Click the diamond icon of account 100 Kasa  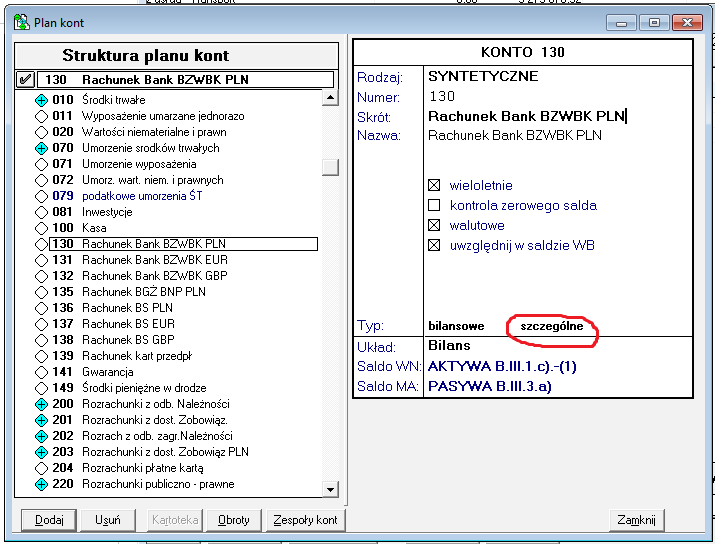[41, 228]
